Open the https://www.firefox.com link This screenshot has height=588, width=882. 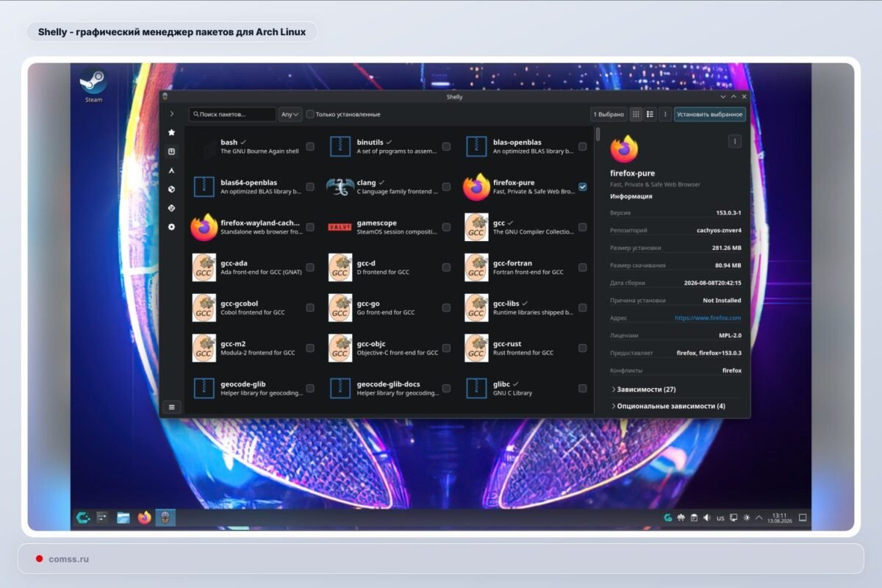click(x=708, y=318)
